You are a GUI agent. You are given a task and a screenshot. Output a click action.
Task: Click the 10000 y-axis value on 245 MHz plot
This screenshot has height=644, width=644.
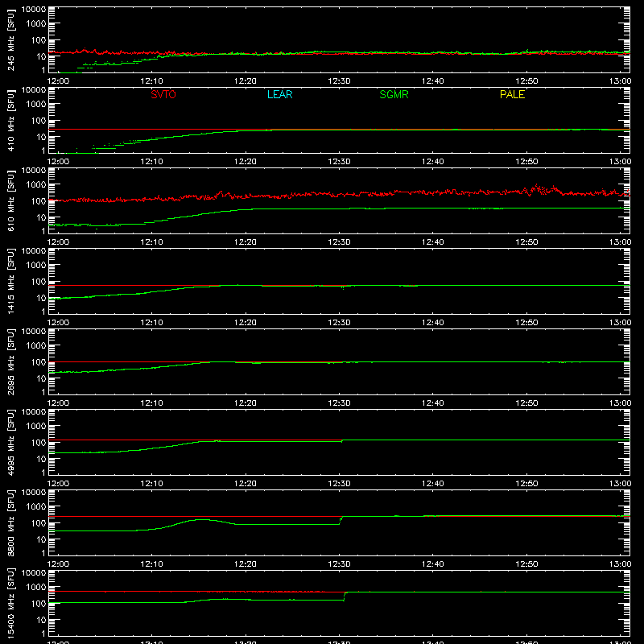click(34, 10)
